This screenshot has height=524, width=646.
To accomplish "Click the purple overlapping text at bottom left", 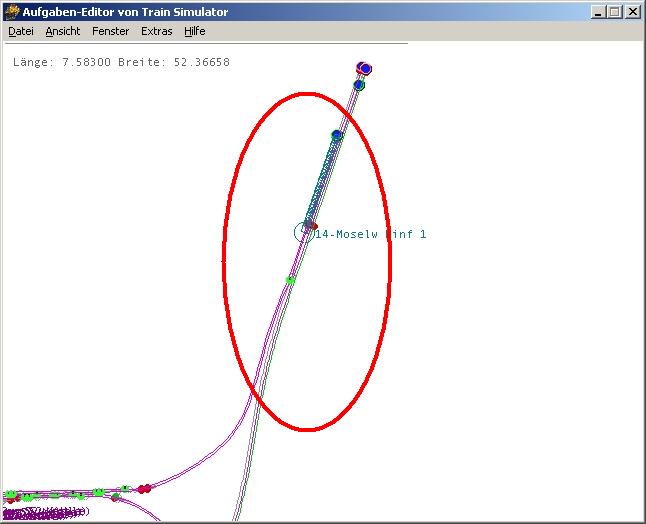I will pyautogui.click(x=45, y=512).
